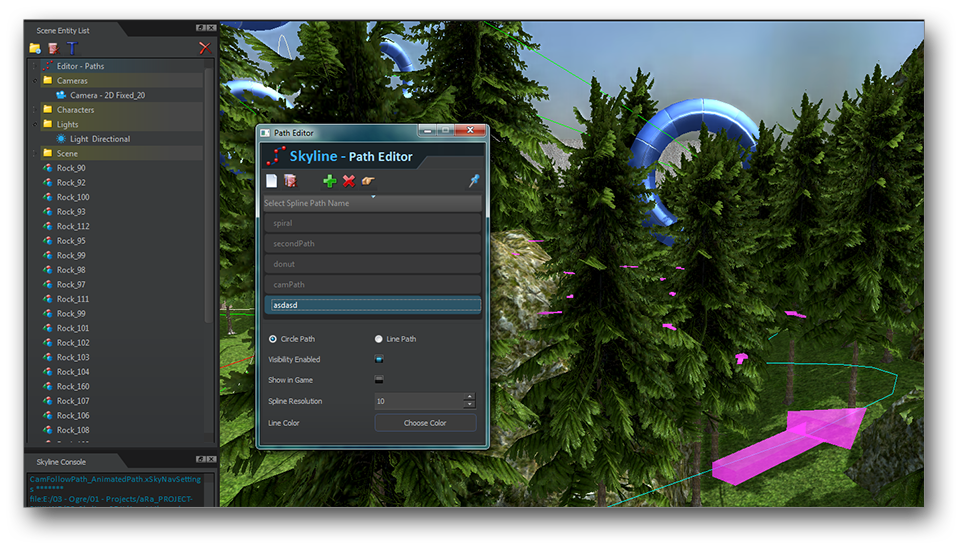Select the spiral path entry
This screenshot has width=962, height=549.
372,223
